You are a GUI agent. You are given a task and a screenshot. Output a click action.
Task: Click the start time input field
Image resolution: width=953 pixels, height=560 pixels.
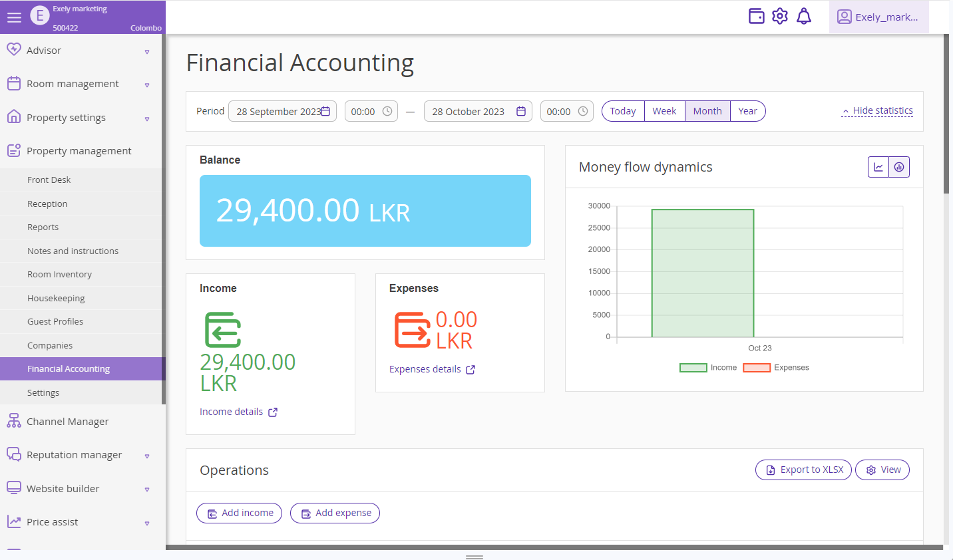coord(363,112)
